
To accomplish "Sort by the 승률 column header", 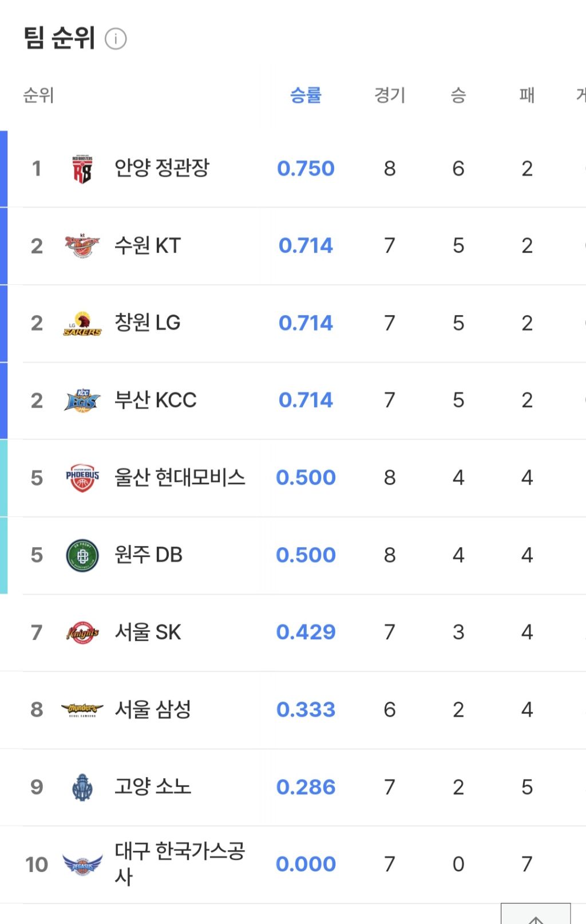I will click(306, 95).
